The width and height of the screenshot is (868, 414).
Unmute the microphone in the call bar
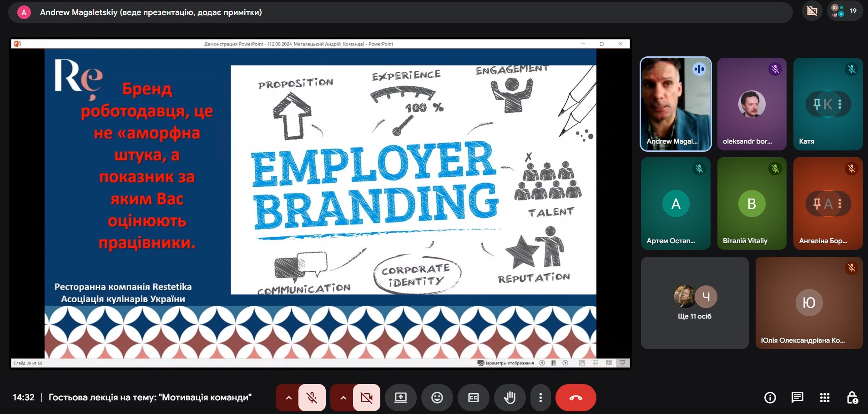pyautogui.click(x=312, y=398)
